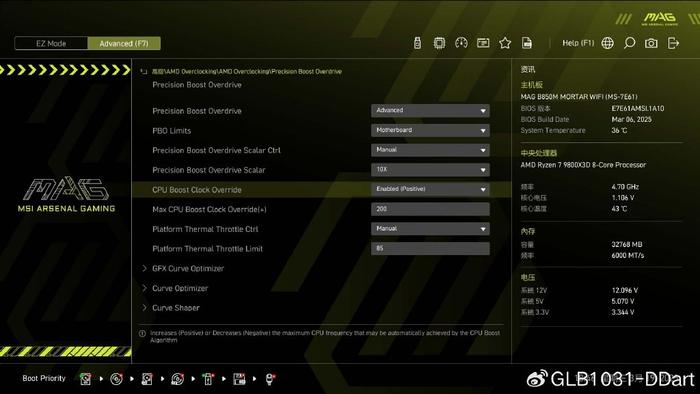The width and height of the screenshot is (700, 394).
Task: Open the M-Flash USB icon
Action: 417,43
